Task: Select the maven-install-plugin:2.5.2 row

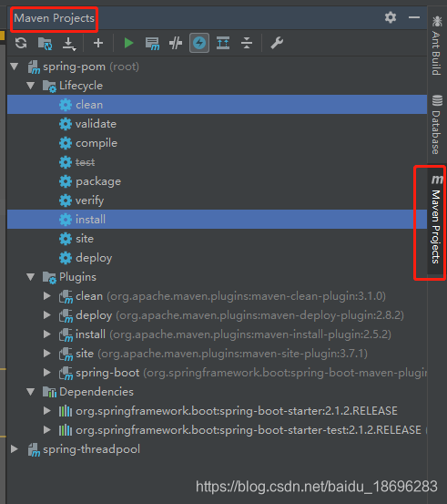Action: tap(217, 334)
